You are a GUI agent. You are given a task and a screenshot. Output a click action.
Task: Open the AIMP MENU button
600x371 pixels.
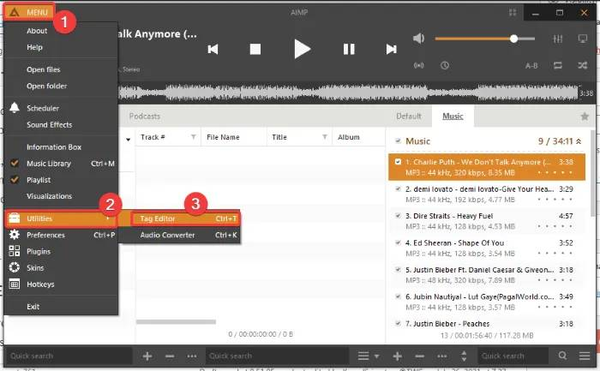29,12
